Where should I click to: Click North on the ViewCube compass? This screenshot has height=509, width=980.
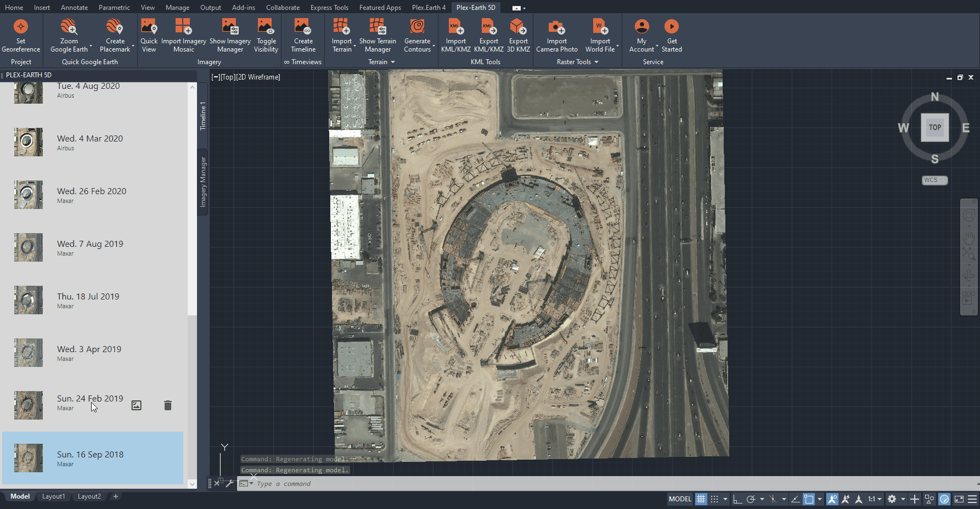pos(935,97)
